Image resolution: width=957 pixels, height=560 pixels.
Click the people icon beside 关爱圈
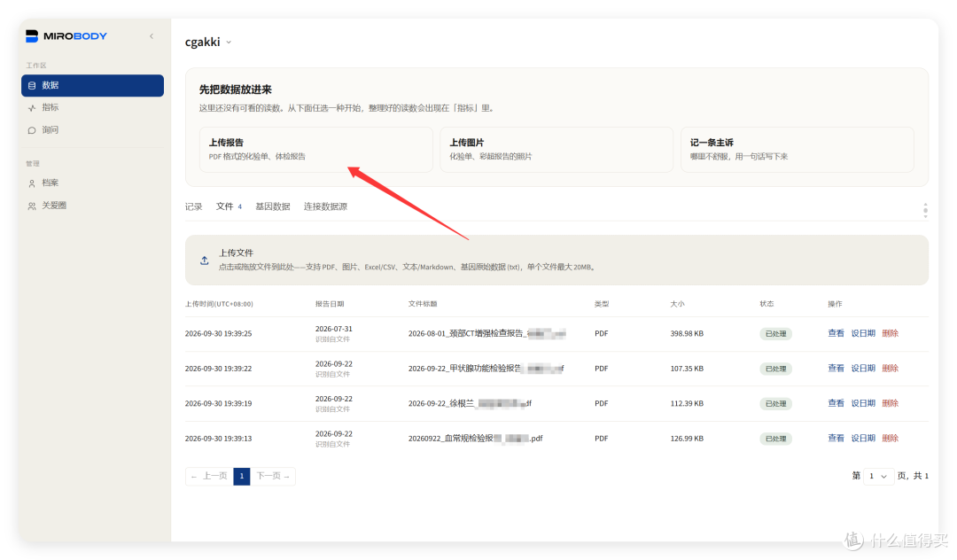click(32, 206)
